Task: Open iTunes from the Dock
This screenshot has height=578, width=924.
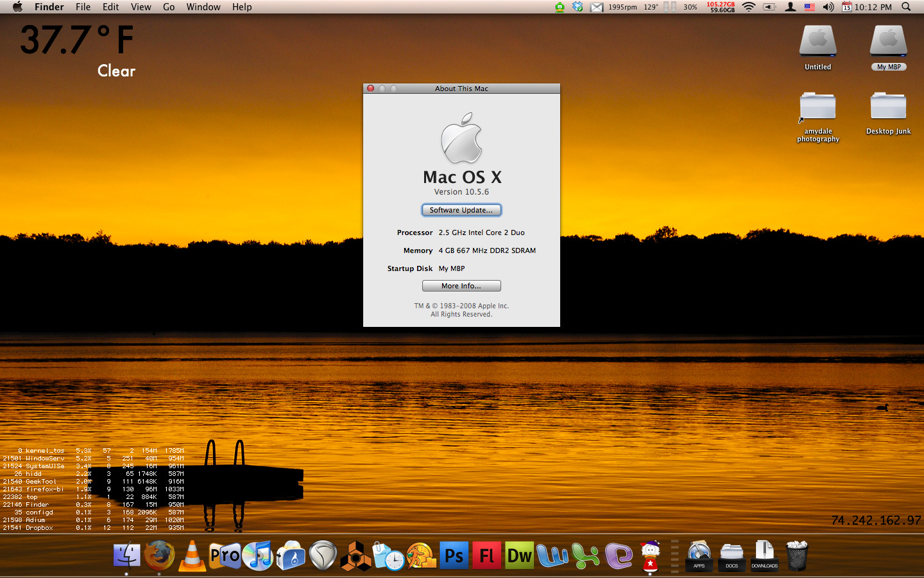Action: coord(258,556)
